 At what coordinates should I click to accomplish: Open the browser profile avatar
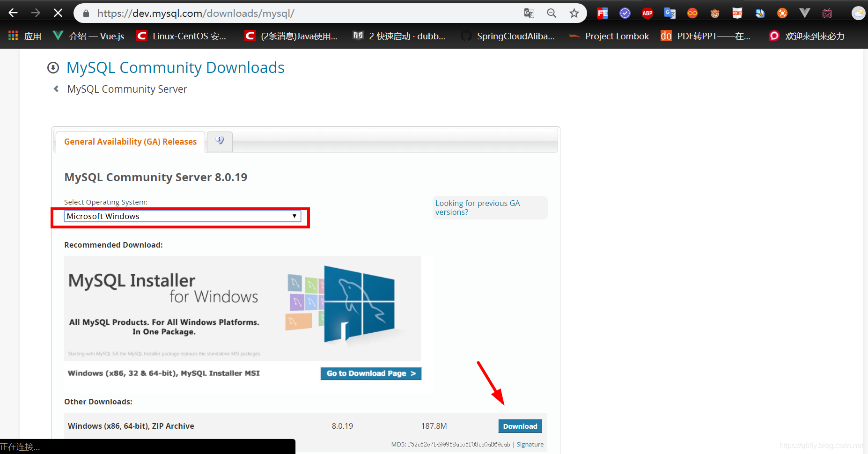pos(859,13)
